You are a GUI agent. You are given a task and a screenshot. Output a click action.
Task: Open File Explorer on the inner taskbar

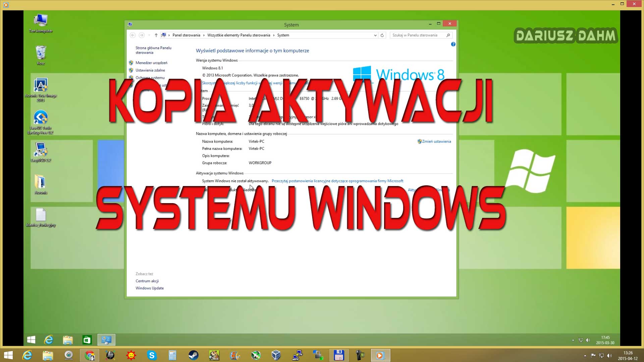68,340
